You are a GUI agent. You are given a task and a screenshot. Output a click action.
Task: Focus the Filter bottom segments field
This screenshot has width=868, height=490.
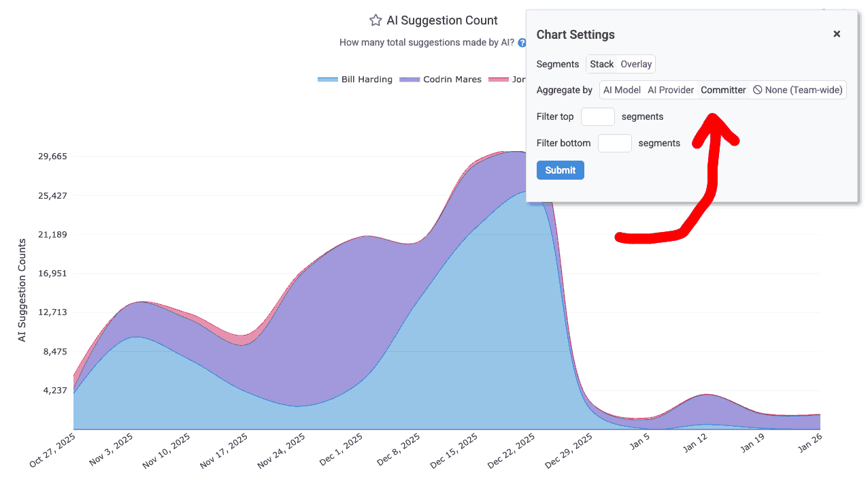(614, 143)
